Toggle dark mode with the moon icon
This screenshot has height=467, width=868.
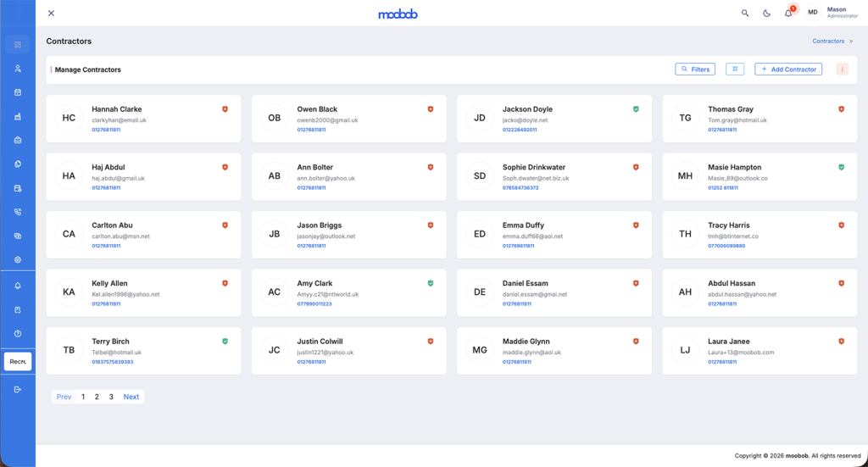coord(767,14)
